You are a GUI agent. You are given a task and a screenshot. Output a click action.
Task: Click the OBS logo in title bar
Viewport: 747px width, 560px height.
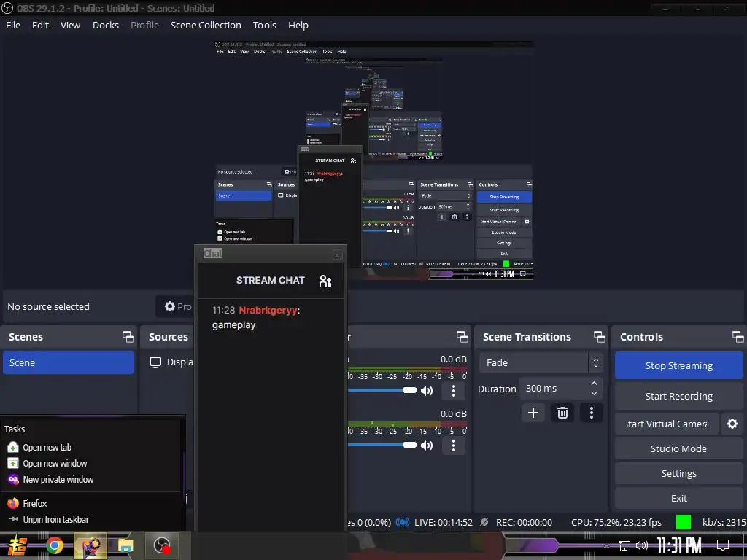point(7,8)
